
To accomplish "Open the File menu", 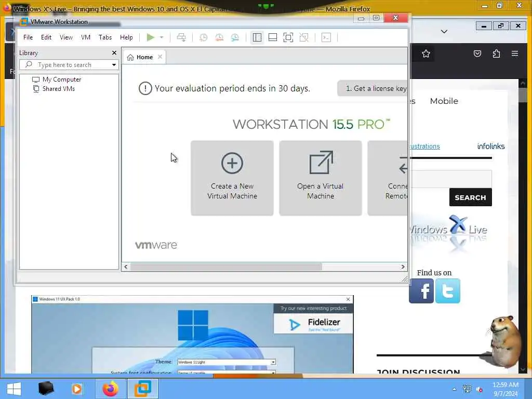I will 28,37.
